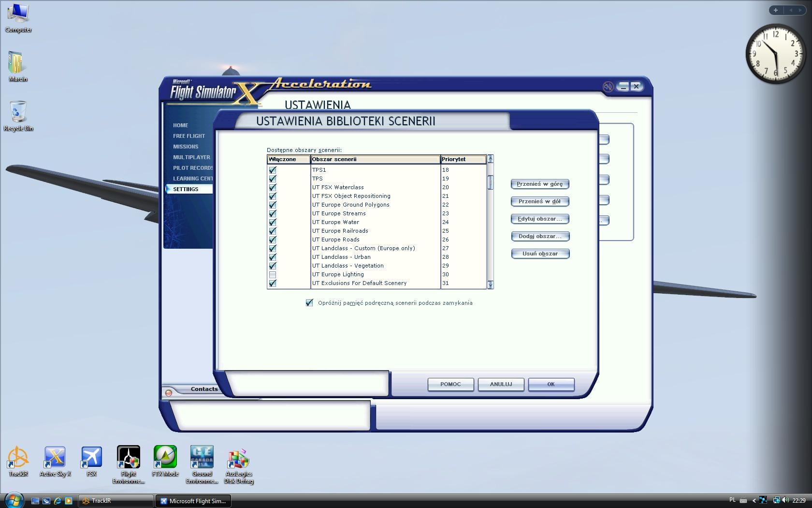The height and width of the screenshot is (508, 812).
Task: Open the Ground Environment shortcut
Action: pyautogui.click(x=202, y=459)
